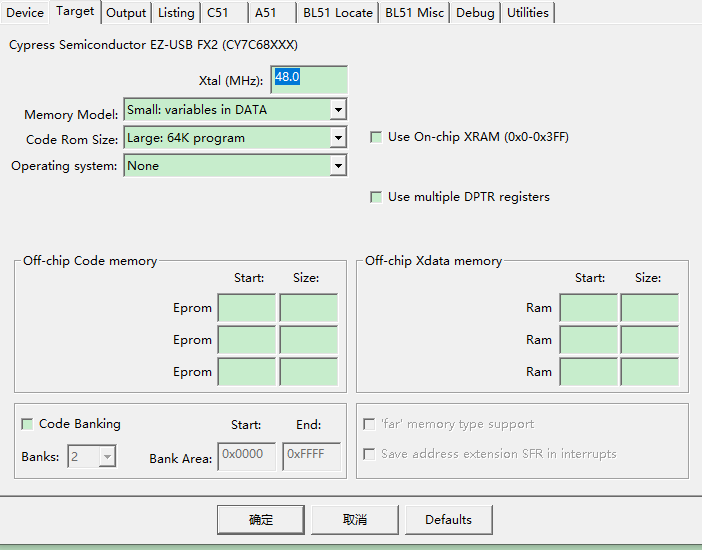Viewport: 702px width, 550px height.
Task: Switch to the C51 tab
Action: [x=225, y=13]
